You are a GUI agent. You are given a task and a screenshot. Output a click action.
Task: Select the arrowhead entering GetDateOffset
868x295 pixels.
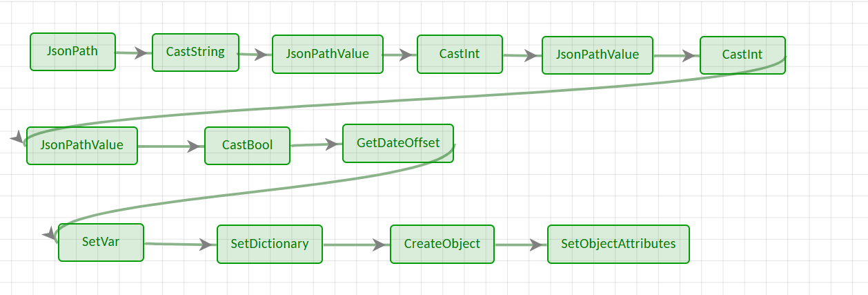[x=334, y=144]
